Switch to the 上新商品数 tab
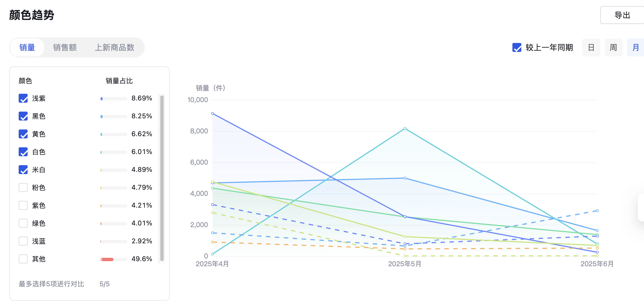Image resolution: width=644 pixels, height=303 pixels. coord(115,47)
